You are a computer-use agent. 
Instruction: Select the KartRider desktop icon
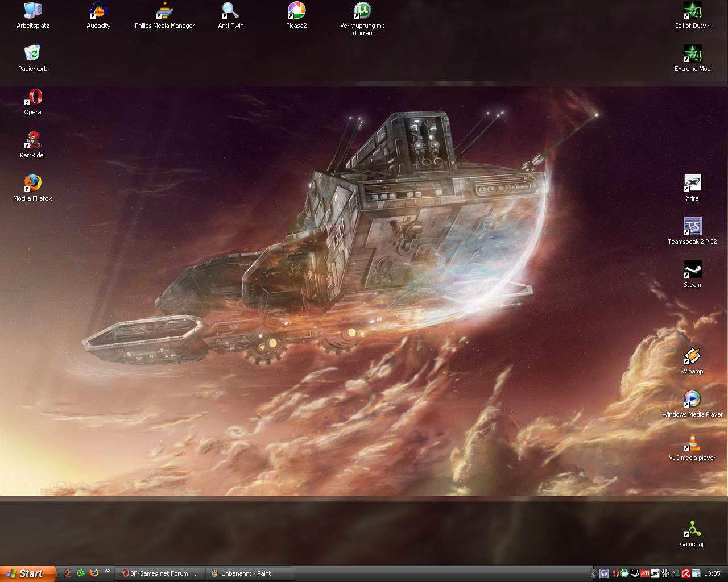32,145
